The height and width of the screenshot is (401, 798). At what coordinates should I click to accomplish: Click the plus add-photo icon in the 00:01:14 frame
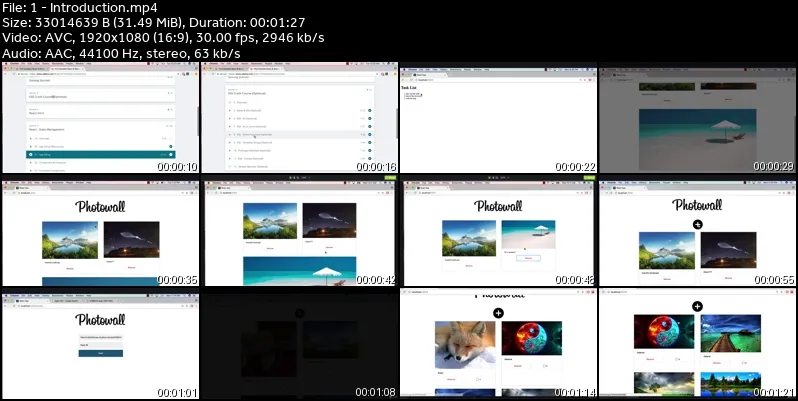[x=498, y=313]
